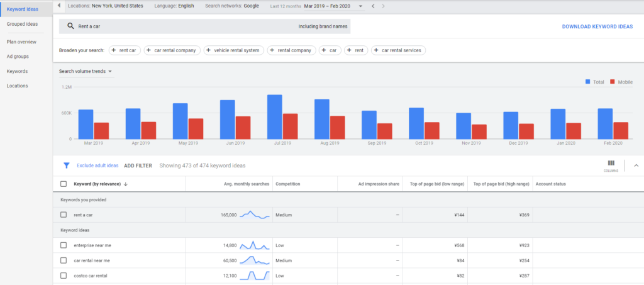Collapse the left navigation panel arrow
This screenshot has width=644, height=285.
tap(58, 6)
